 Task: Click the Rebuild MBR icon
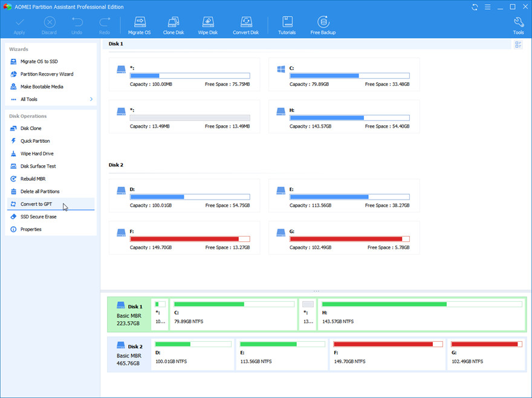click(x=13, y=178)
